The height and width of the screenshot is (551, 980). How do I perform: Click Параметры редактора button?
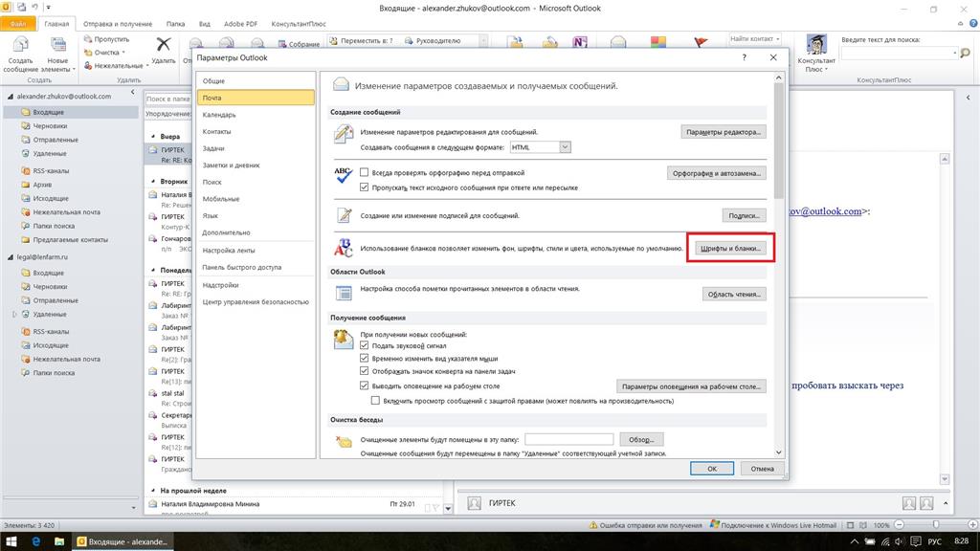pyautogui.click(x=724, y=132)
